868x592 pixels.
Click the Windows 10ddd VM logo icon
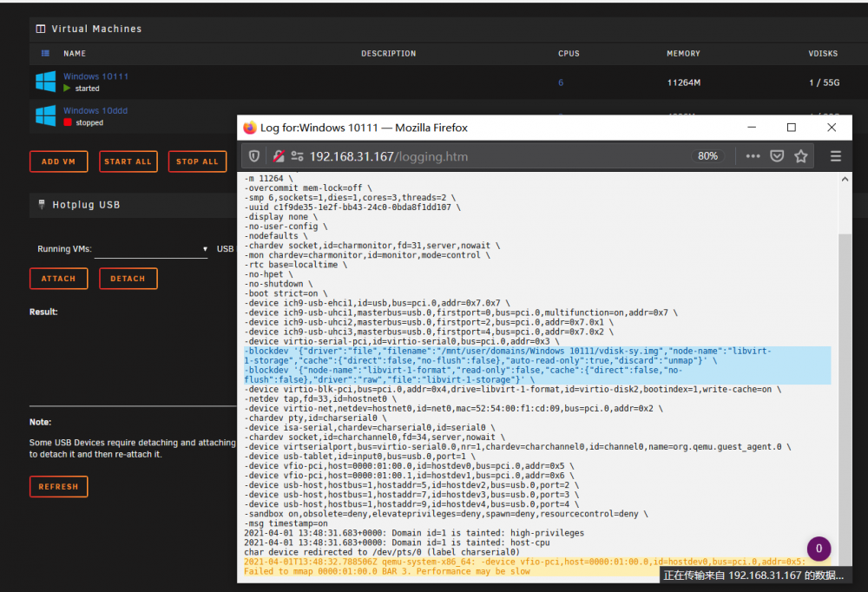[x=45, y=115]
